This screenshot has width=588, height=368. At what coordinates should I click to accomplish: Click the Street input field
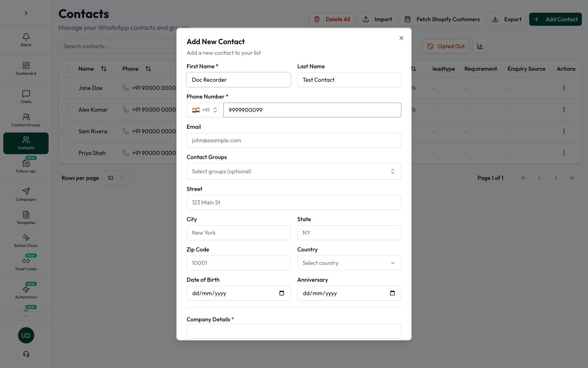(x=294, y=202)
